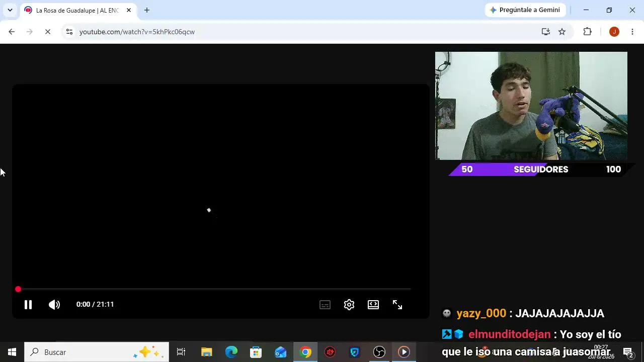The image size is (644, 362).
Task: Click the username yazy_000 in chat
Action: [481, 313]
